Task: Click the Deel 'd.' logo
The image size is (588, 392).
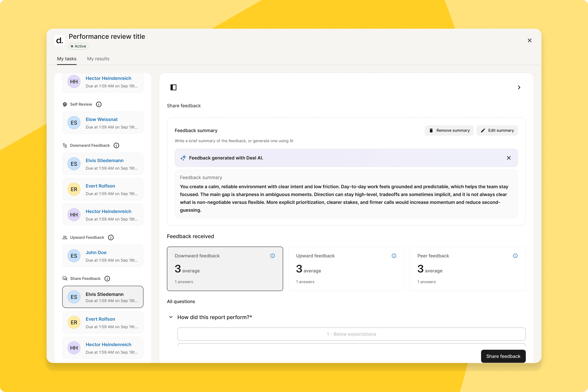Action: pyautogui.click(x=60, y=40)
